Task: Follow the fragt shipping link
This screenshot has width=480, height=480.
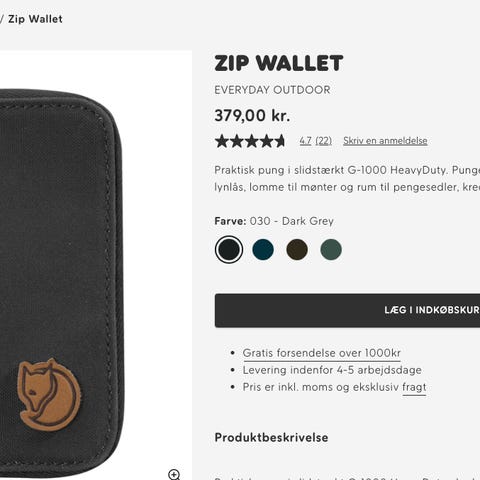Action: (x=414, y=387)
